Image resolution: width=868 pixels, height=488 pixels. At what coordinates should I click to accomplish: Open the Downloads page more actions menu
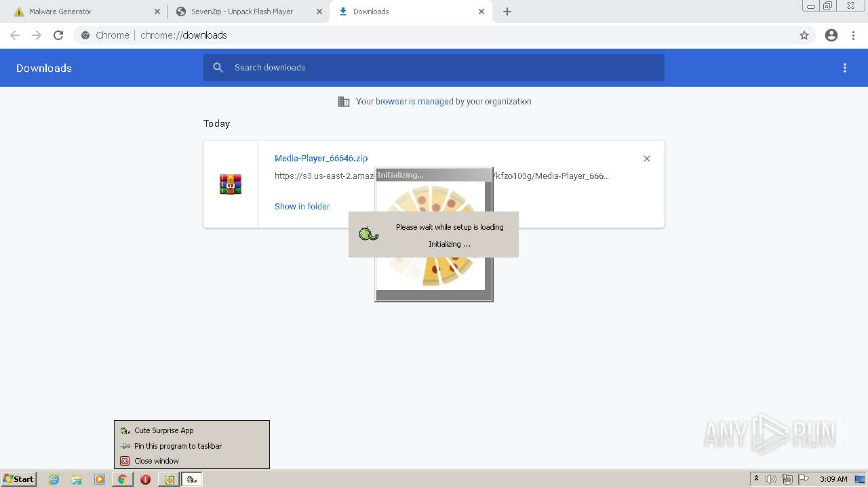845,68
